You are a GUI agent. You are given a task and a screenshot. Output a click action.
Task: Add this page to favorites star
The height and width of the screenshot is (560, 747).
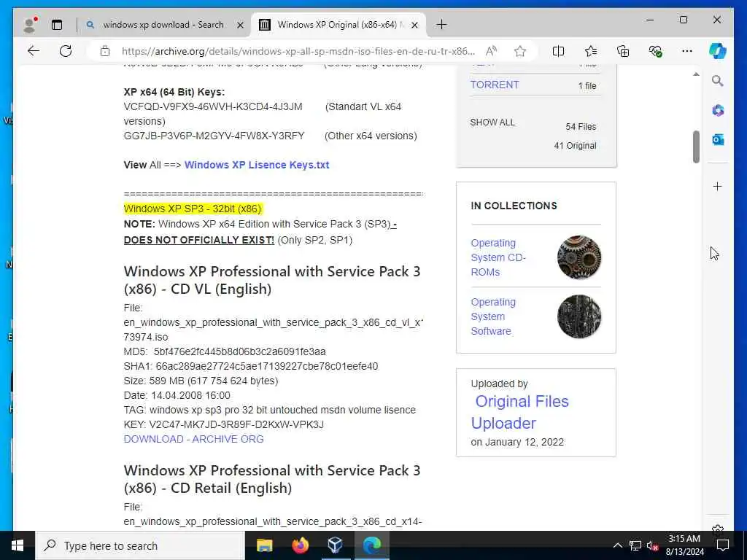click(x=520, y=51)
